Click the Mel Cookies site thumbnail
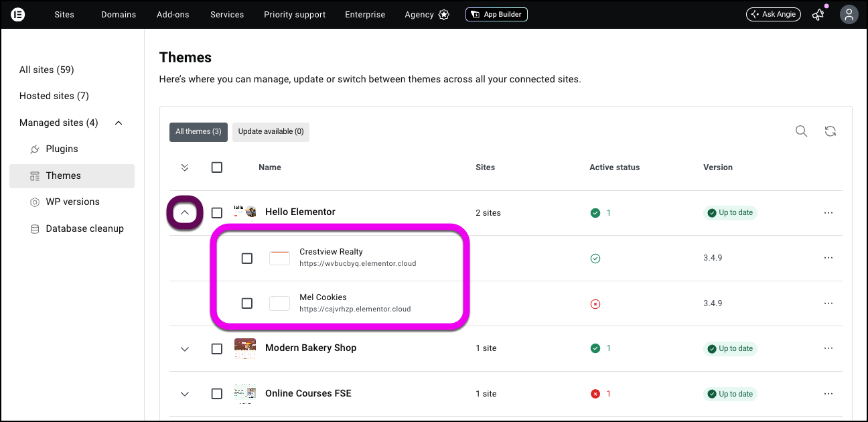 [x=279, y=303]
